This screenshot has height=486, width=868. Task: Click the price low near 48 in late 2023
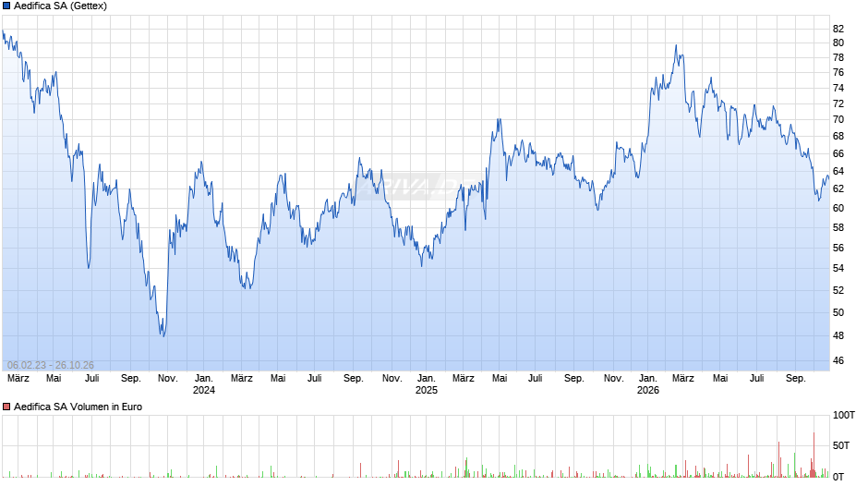click(x=163, y=335)
